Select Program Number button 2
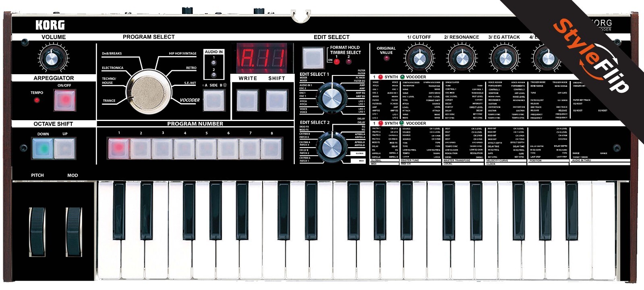 pos(141,149)
